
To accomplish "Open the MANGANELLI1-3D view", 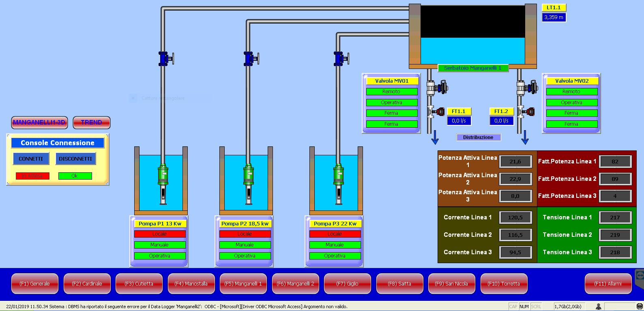I will [39, 122].
